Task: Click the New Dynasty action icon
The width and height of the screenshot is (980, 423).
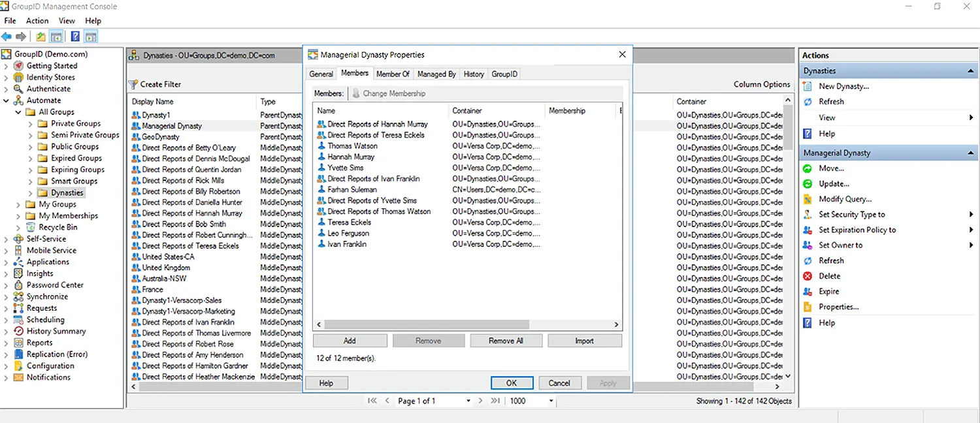Action: click(808, 86)
